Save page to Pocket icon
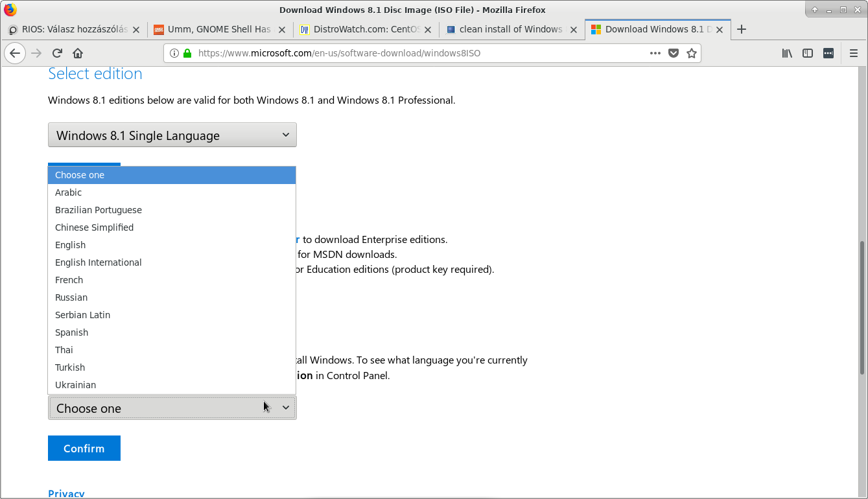The image size is (868, 499). 674,53
